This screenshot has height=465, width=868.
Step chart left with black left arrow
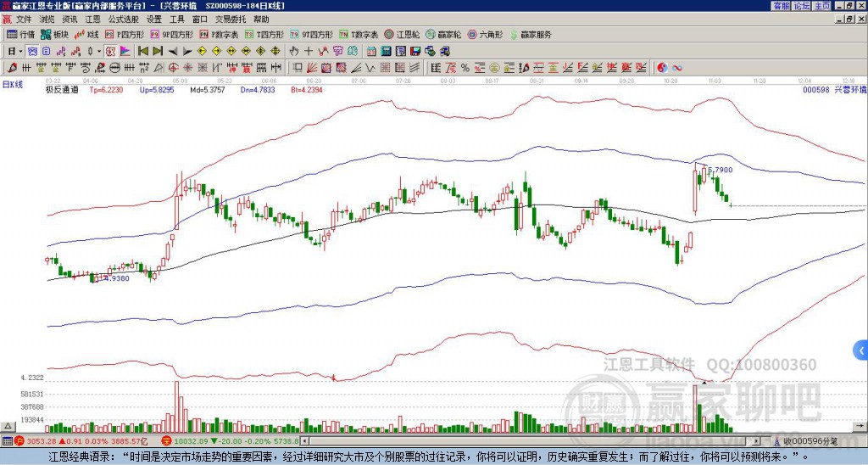[x=173, y=51]
